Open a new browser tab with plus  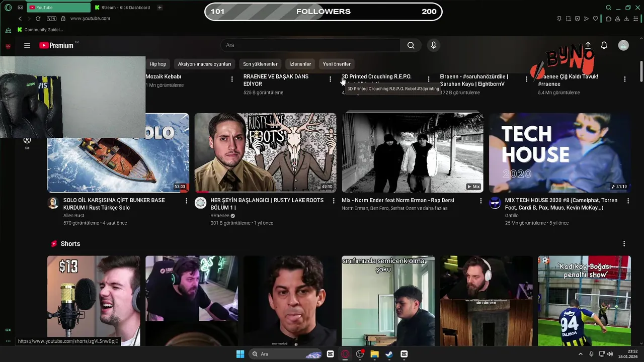tap(159, 8)
